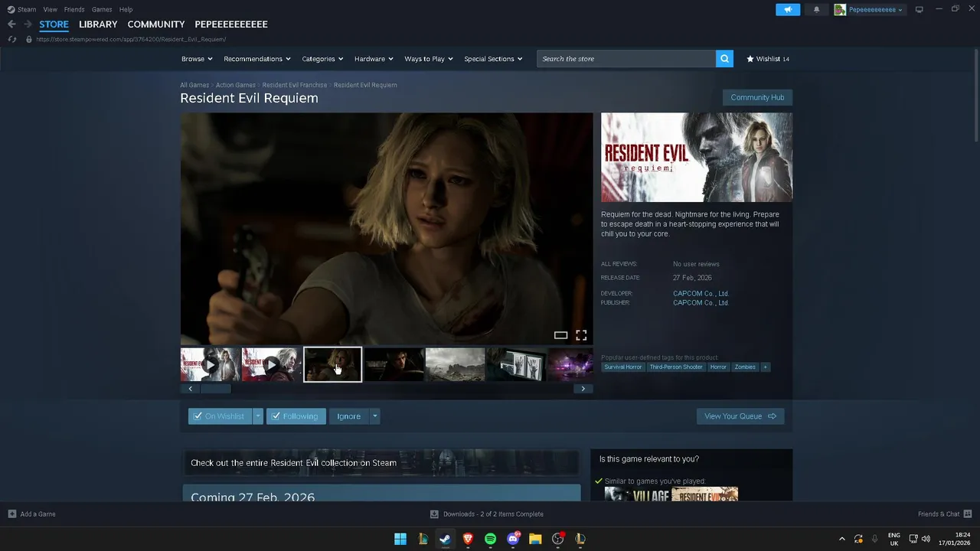Select the Survival Horror tag
980x551 pixels.
pyautogui.click(x=623, y=367)
